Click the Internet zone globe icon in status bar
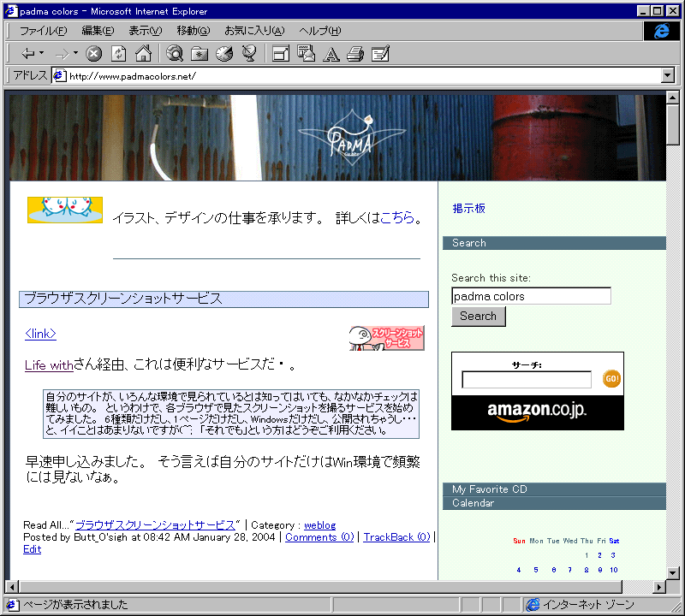 click(533, 605)
